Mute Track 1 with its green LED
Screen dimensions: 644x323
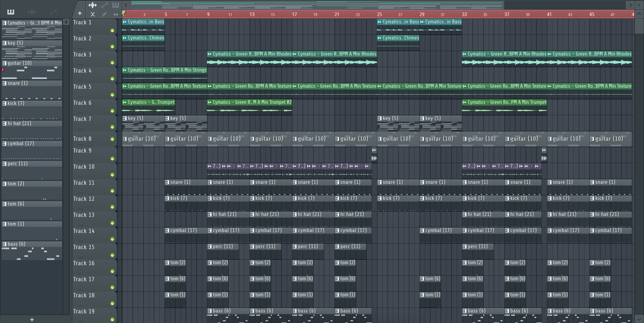click(x=112, y=30)
